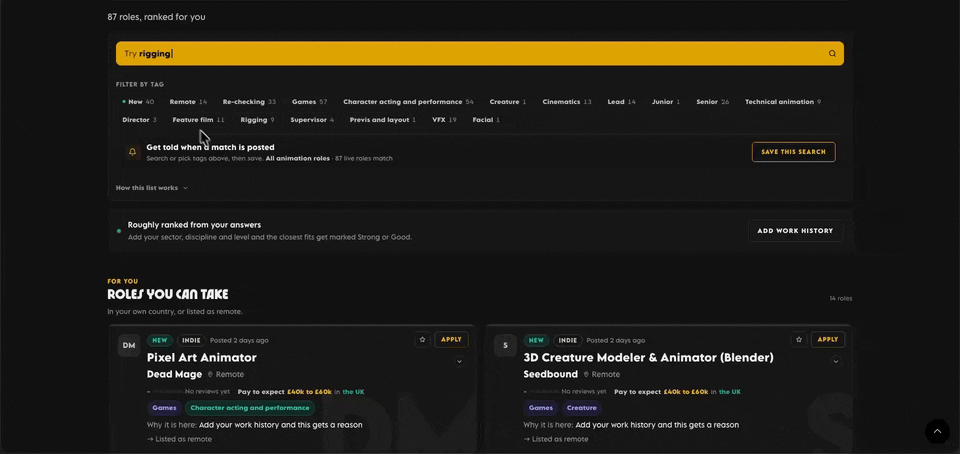Click the S avatar for Seedbound
The image size is (960, 454).
(x=505, y=346)
